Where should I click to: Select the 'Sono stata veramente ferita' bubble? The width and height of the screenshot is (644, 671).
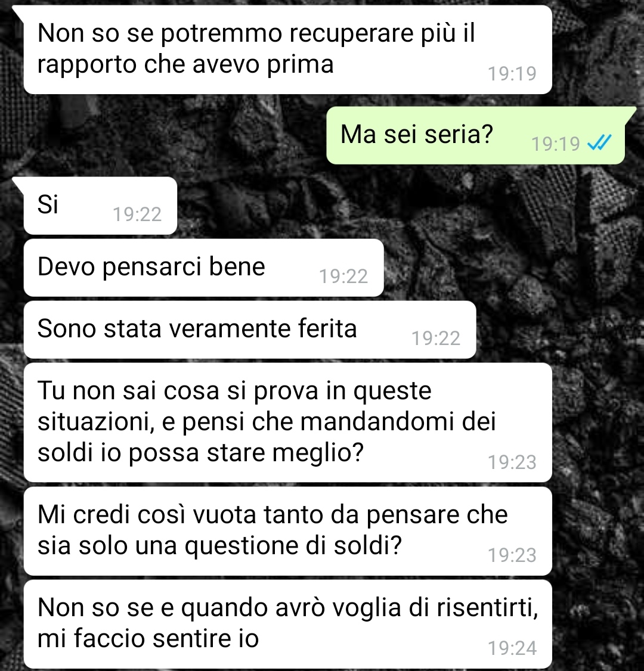[250, 330]
